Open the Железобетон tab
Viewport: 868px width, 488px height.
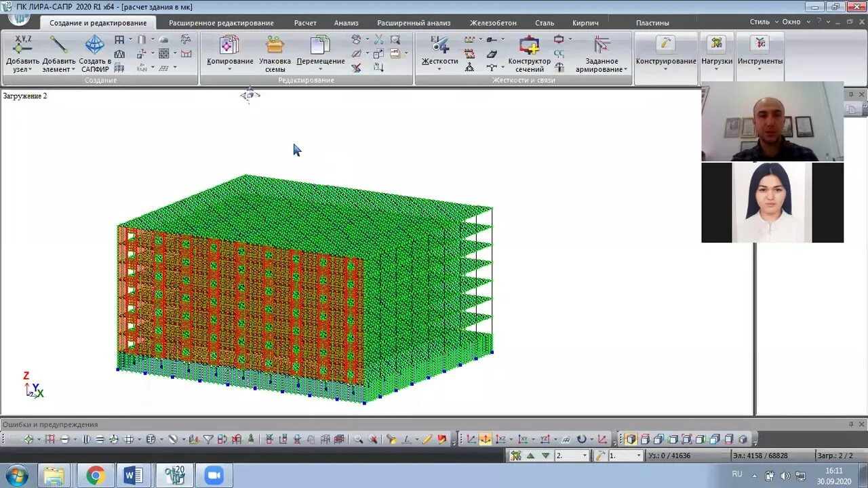tap(493, 23)
